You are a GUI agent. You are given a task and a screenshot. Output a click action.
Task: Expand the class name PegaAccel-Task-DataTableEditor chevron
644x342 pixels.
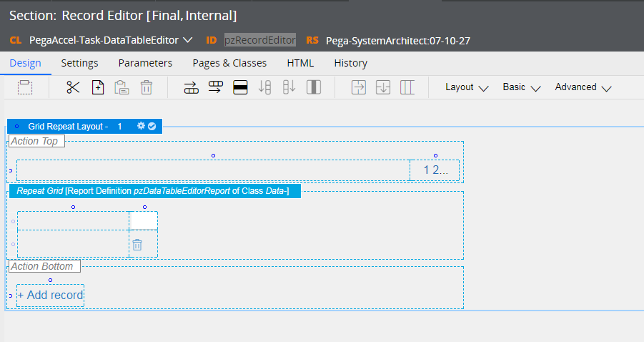pos(188,40)
